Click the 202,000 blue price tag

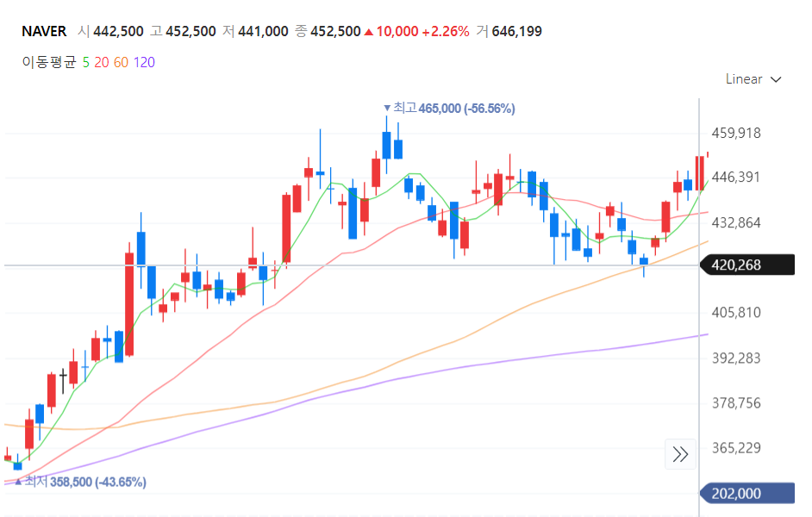coord(746,493)
